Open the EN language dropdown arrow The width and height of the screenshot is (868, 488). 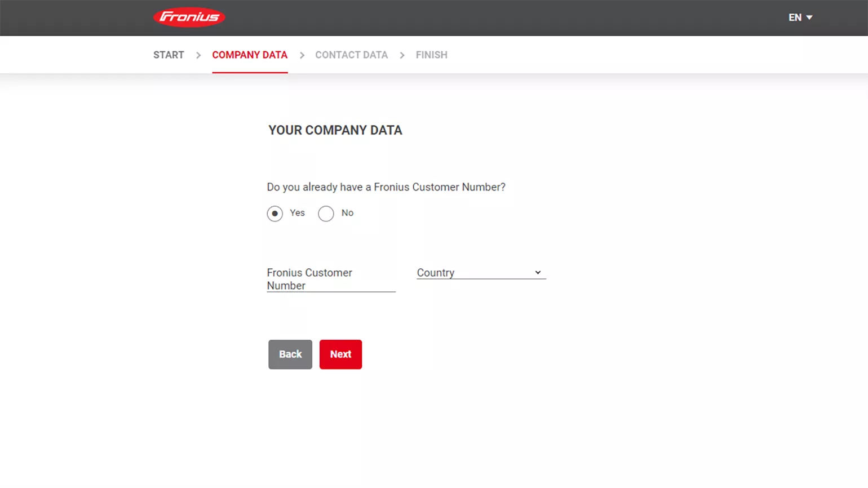(809, 17)
